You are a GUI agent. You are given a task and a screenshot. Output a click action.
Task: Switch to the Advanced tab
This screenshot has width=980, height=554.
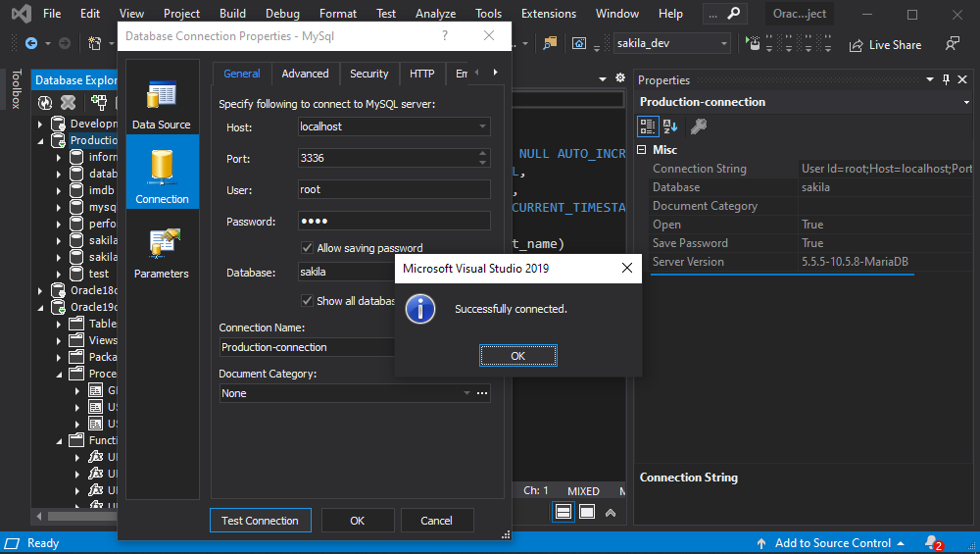click(x=305, y=74)
